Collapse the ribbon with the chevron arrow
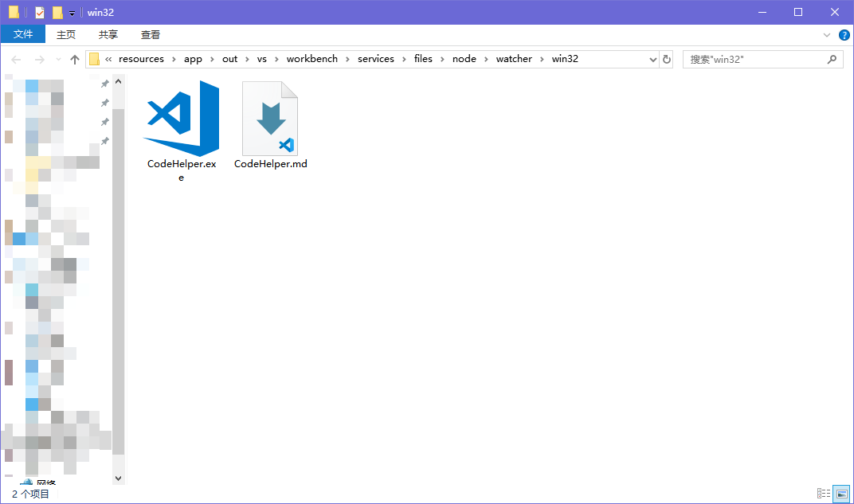 point(827,34)
